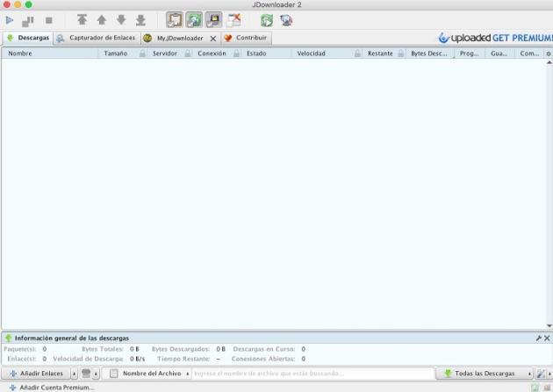The image size is (553, 392).
Task: Click the green macOS zoom button
Action: coord(29,4)
